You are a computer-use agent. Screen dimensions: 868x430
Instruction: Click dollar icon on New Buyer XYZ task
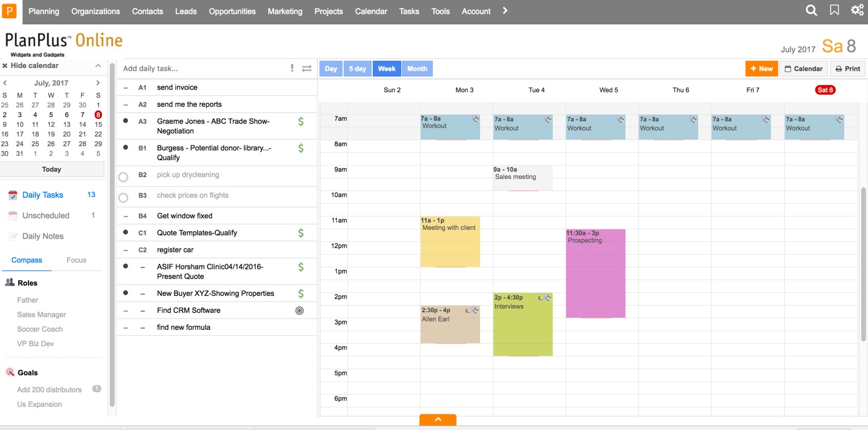(301, 294)
